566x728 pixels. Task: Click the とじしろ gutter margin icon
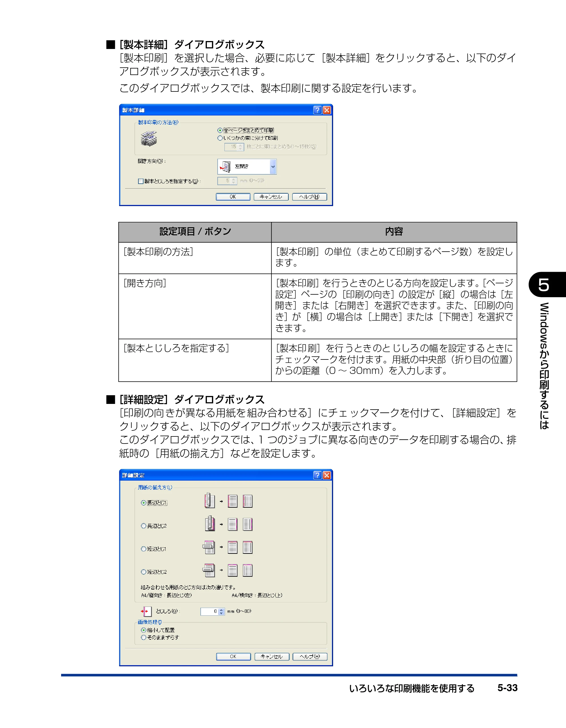click(x=146, y=611)
